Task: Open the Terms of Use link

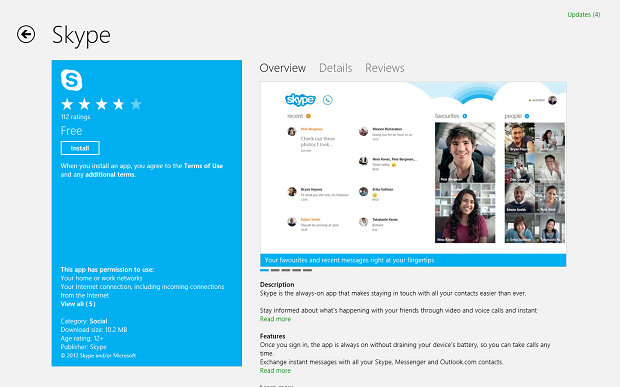Action: click(203, 166)
